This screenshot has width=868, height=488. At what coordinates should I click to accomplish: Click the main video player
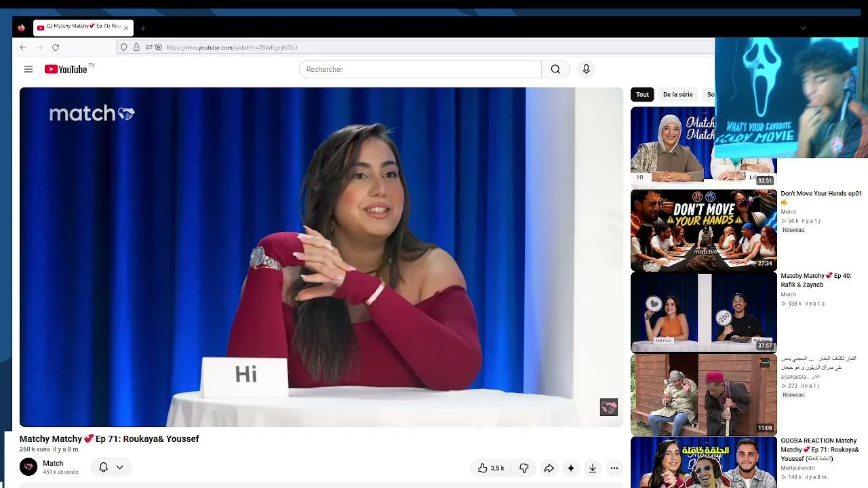click(x=321, y=257)
